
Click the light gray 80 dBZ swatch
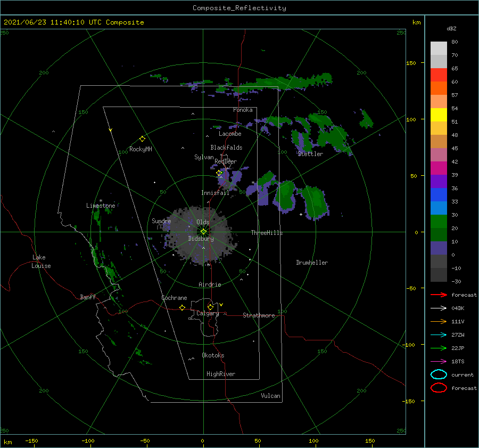(x=439, y=48)
